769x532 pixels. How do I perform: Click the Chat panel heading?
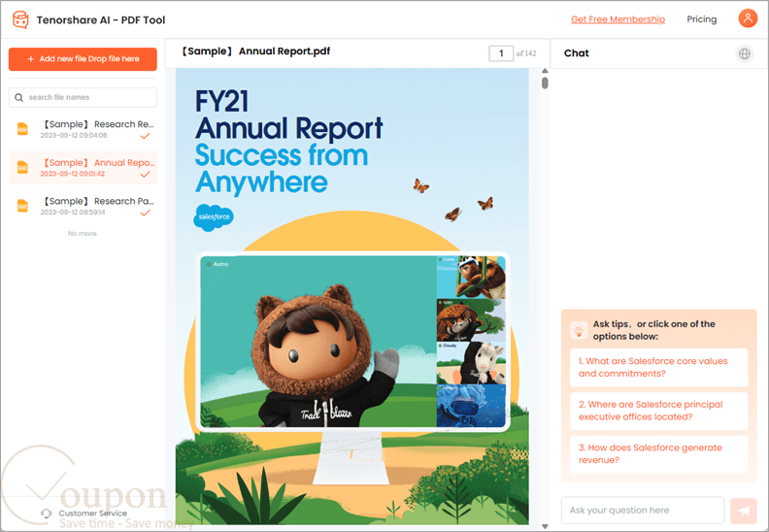(576, 53)
